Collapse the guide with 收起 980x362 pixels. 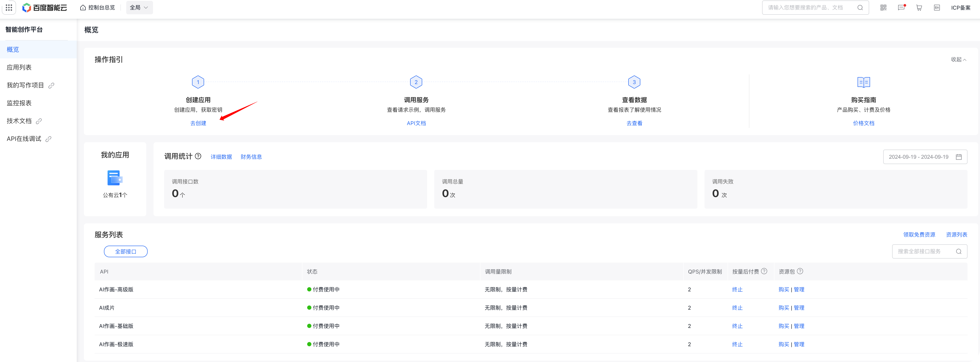958,59
